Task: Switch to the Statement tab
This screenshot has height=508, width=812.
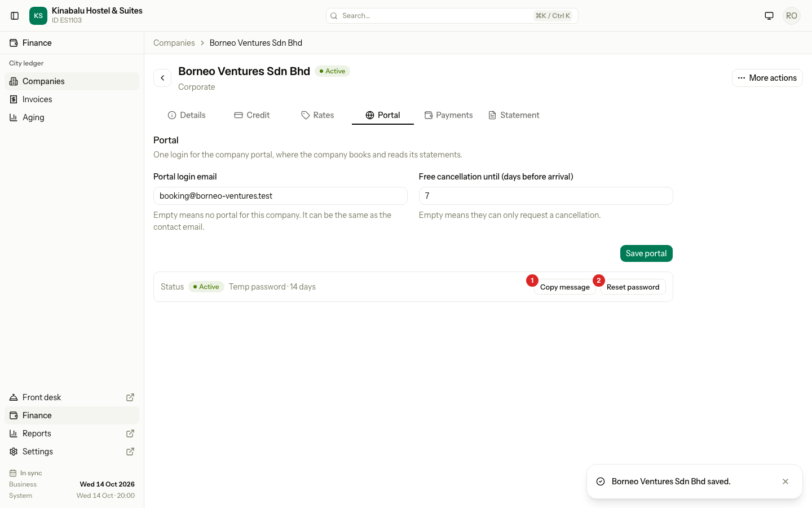Action: pos(514,115)
